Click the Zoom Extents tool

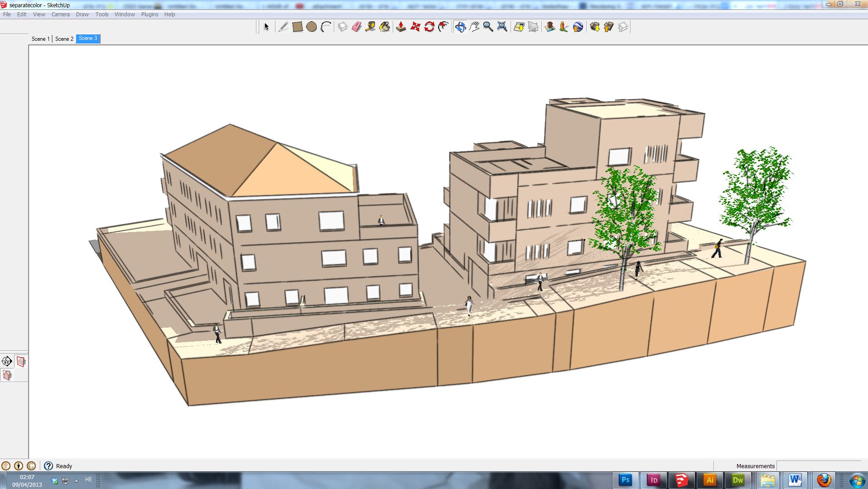(502, 27)
